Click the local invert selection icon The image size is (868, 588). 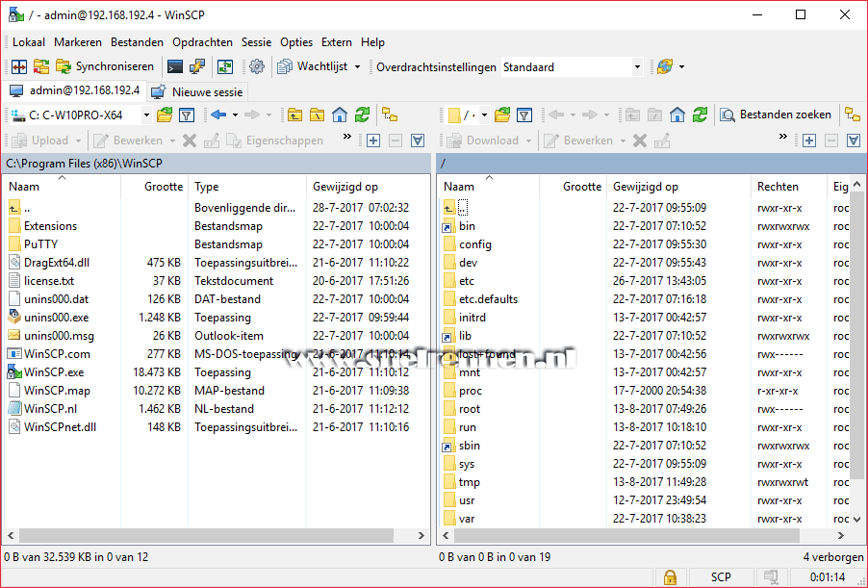[418, 141]
